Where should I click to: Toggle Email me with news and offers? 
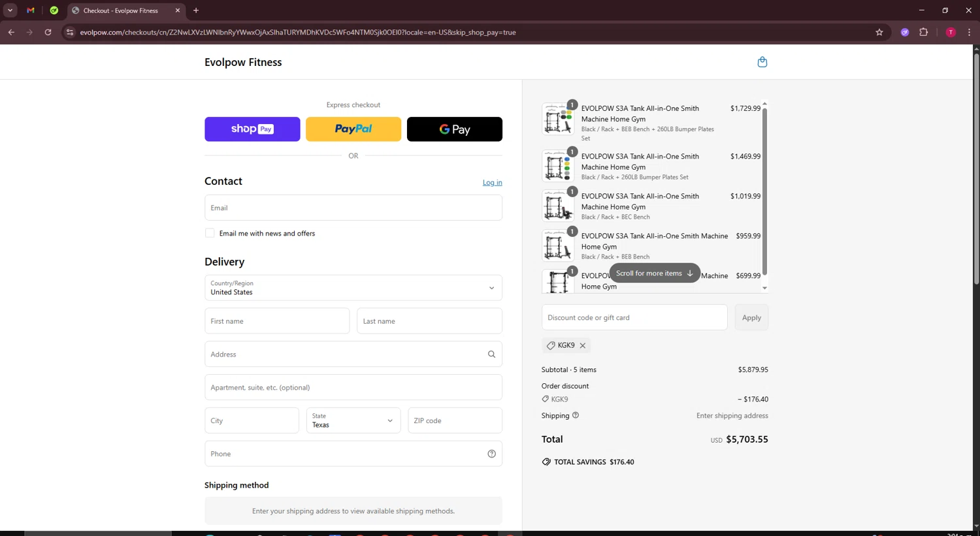[210, 233]
